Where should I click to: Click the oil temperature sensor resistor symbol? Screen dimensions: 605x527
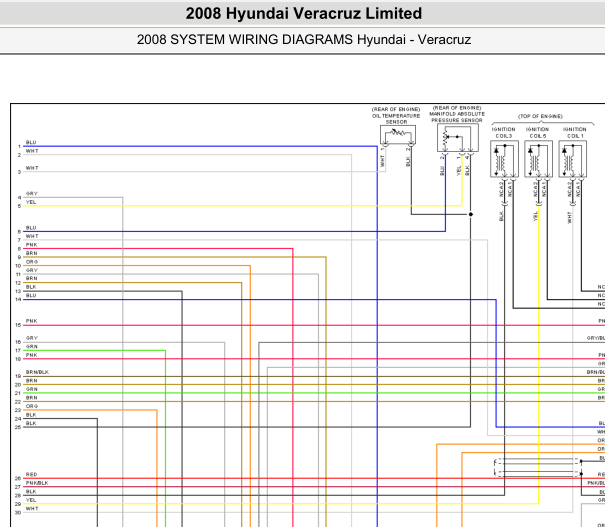coord(398,135)
